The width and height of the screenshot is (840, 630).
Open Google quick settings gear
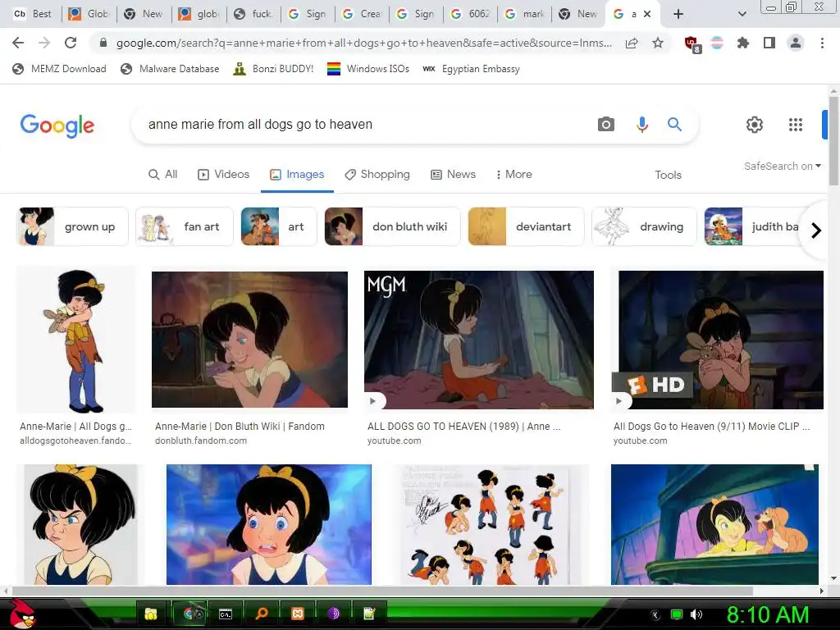[755, 125]
